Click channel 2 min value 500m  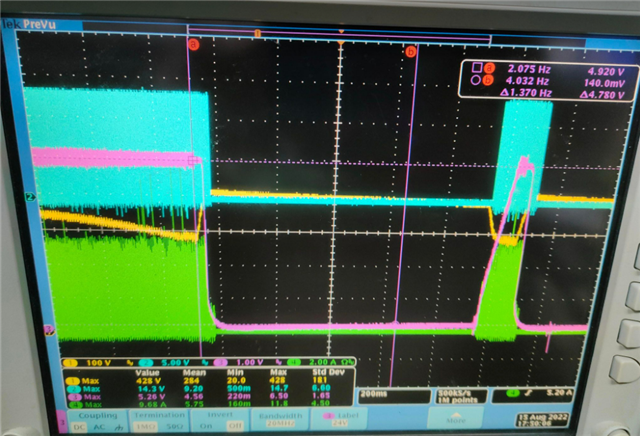click(x=239, y=388)
